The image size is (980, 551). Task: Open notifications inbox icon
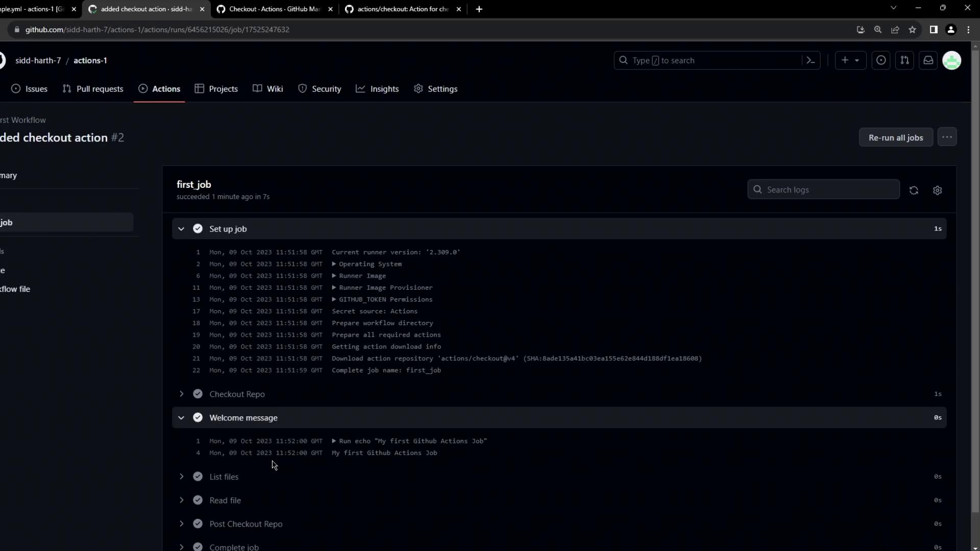pos(928,60)
